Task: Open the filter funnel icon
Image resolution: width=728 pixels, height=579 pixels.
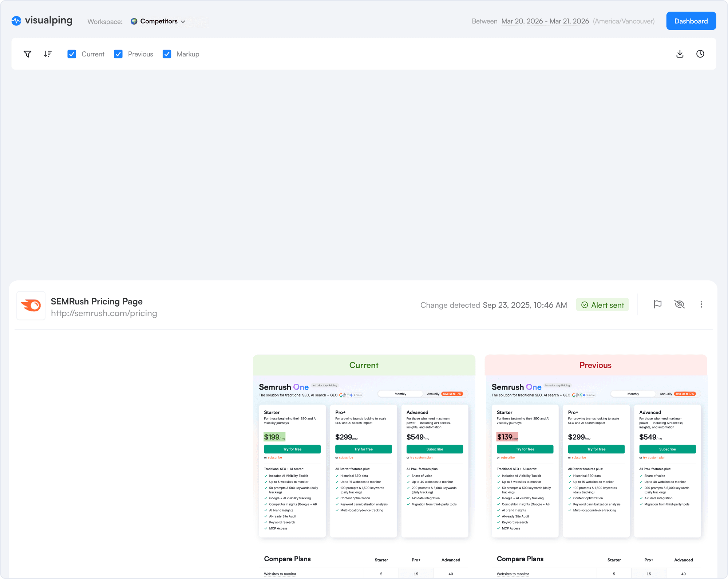Action: (x=27, y=54)
